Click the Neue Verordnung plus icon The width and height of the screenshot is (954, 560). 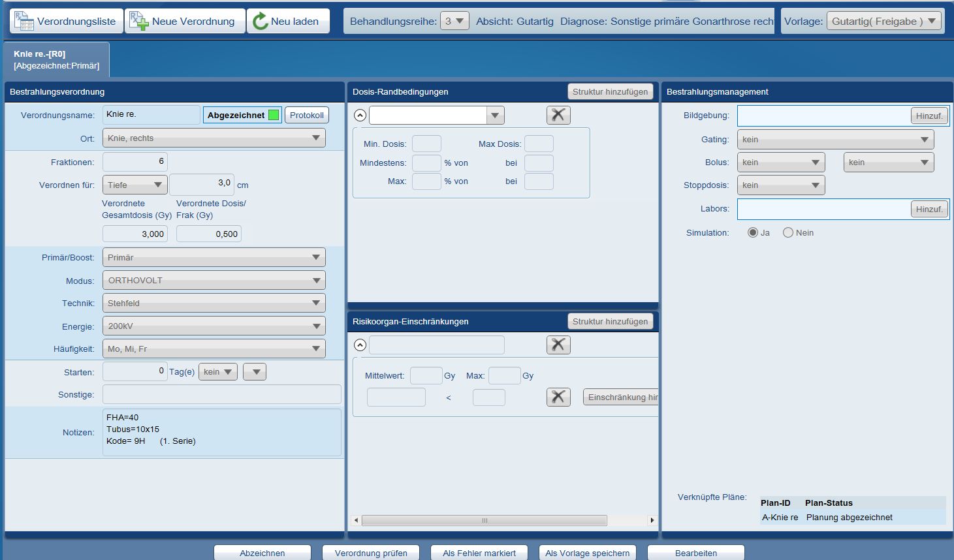pyautogui.click(x=138, y=21)
